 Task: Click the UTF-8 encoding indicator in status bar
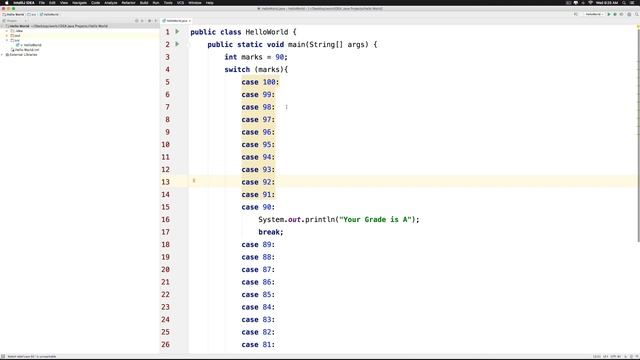[x=616, y=356]
